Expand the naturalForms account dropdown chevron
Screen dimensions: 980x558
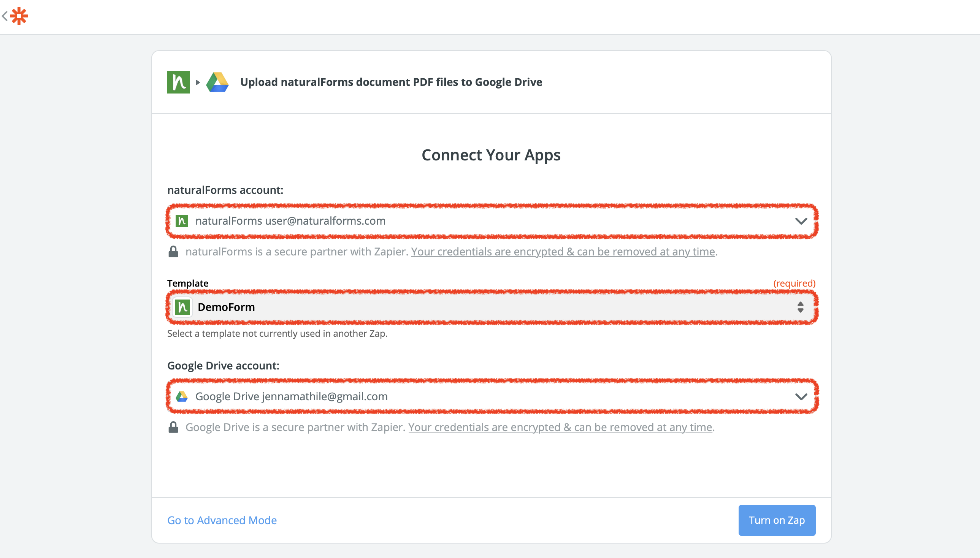pyautogui.click(x=801, y=221)
